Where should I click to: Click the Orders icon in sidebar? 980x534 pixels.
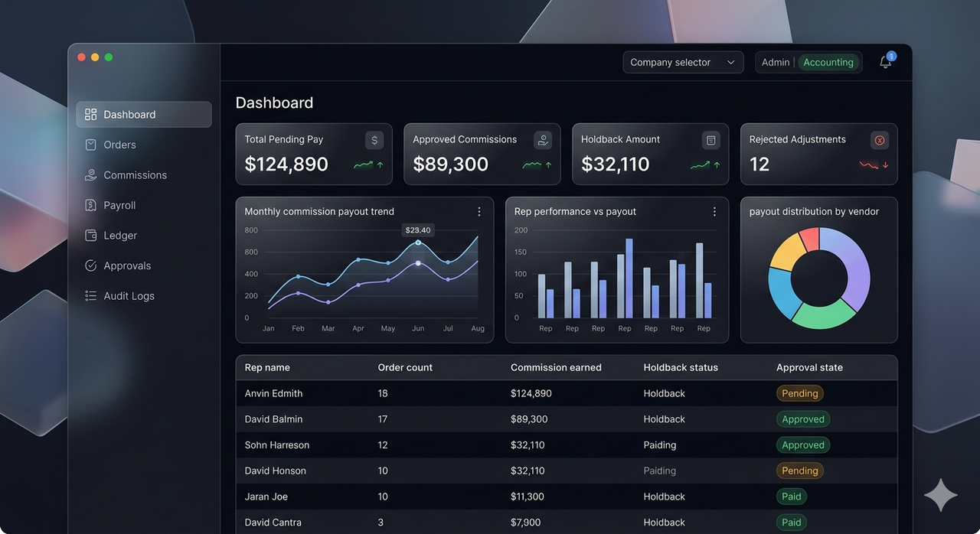pyautogui.click(x=90, y=145)
